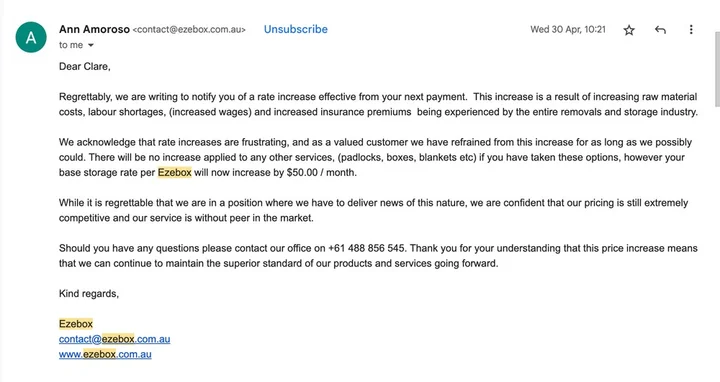The image size is (720, 382).
Task: Star this email from Ann Amoroso
Action: tap(629, 30)
